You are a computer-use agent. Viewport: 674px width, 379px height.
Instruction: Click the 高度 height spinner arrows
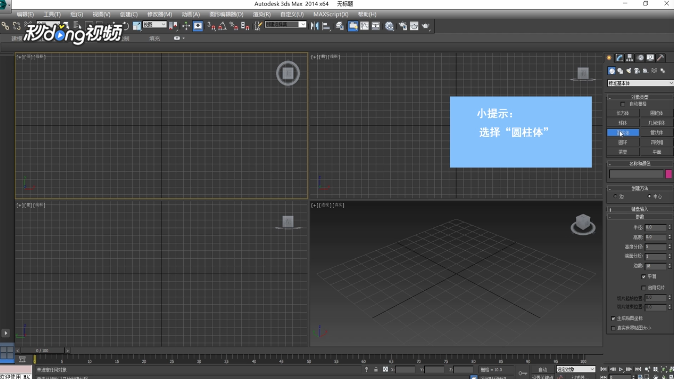(x=669, y=237)
